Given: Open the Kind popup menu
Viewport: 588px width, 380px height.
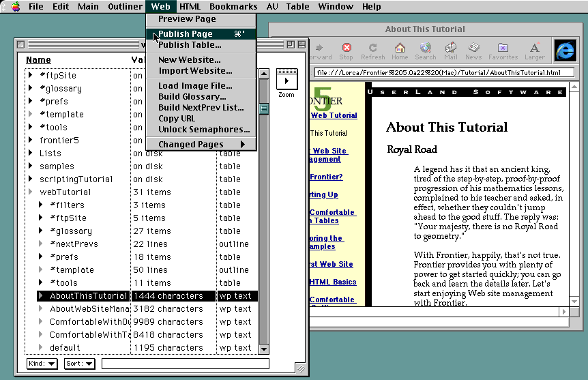Looking at the screenshot, I should (42, 364).
